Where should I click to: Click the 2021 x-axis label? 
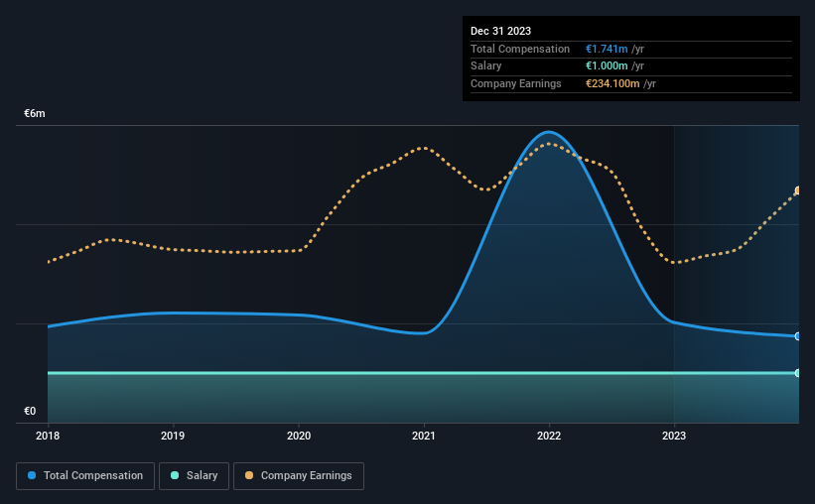(424, 436)
